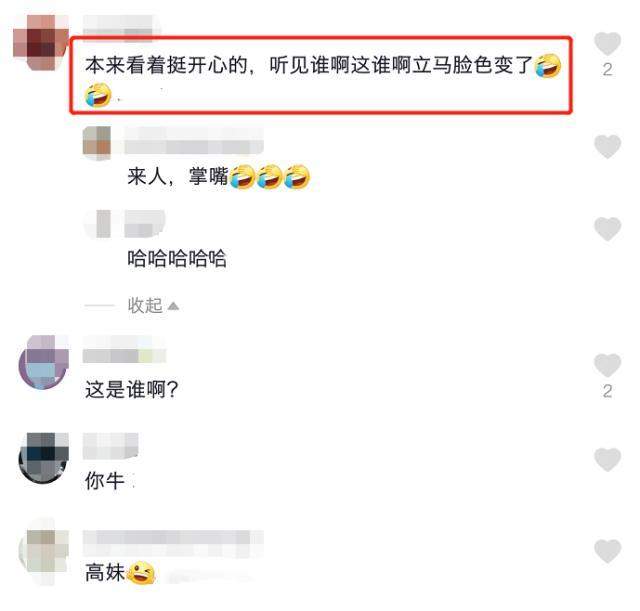Open username above 你牛 comment
This screenshot has height=611, width=640.
pos(111,446)
